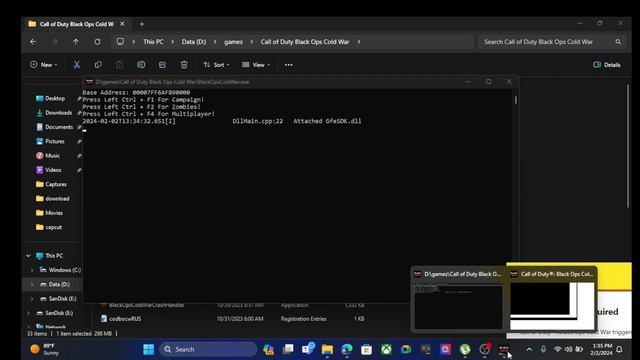Open Task View from taskbar
The image size is (640, 360).
[x=288, y=349]
